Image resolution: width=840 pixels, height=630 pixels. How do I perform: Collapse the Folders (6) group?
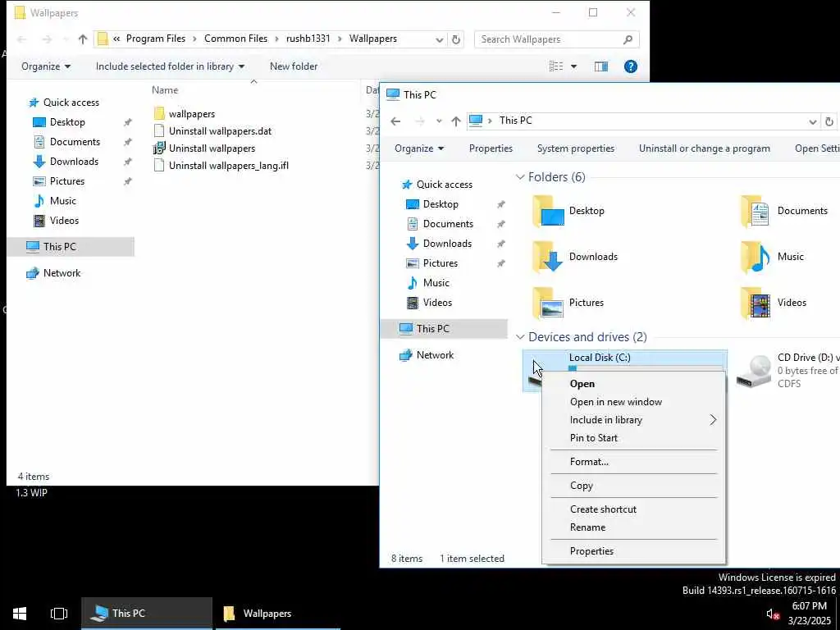coord(519,177)
